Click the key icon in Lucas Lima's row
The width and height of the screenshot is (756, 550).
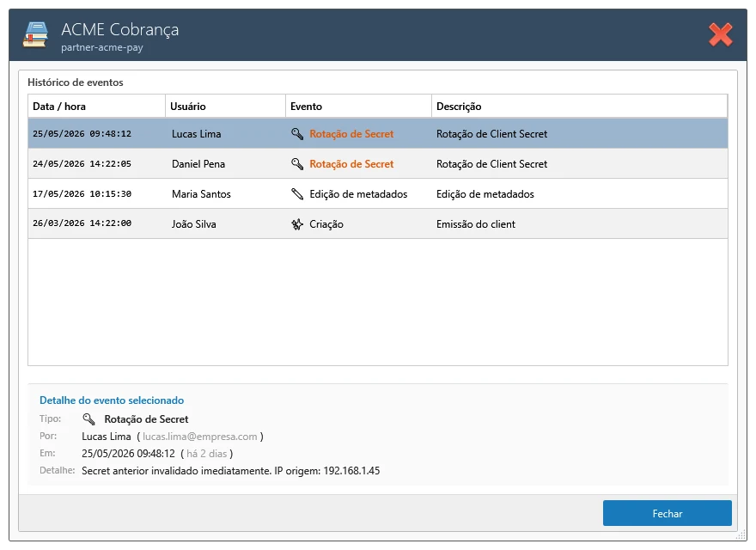(297, 134)
